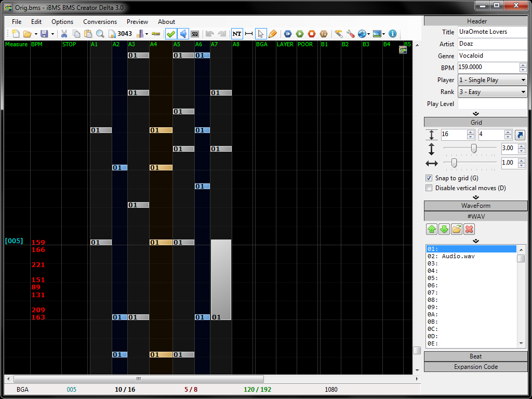This screenshot has height=399, width=532.
Task: Click the Undo arrow icon
Action: [x=210, y=34]
